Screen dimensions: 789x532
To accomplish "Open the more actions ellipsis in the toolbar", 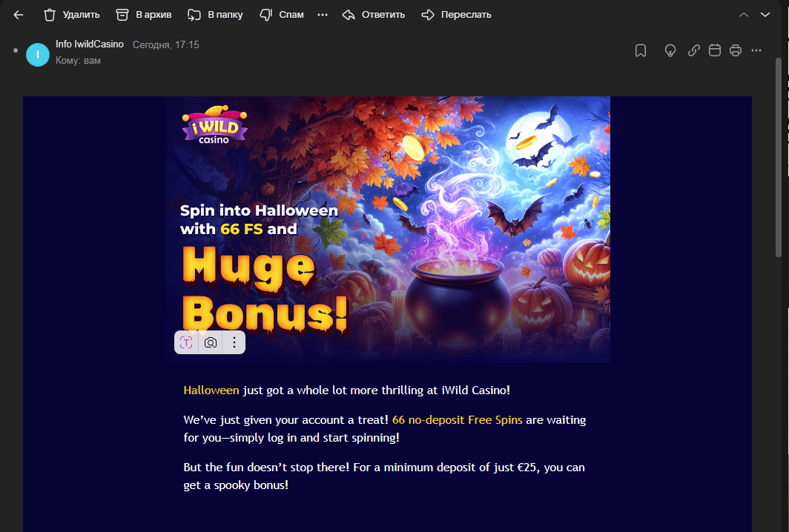I will (x=323, y=15).
